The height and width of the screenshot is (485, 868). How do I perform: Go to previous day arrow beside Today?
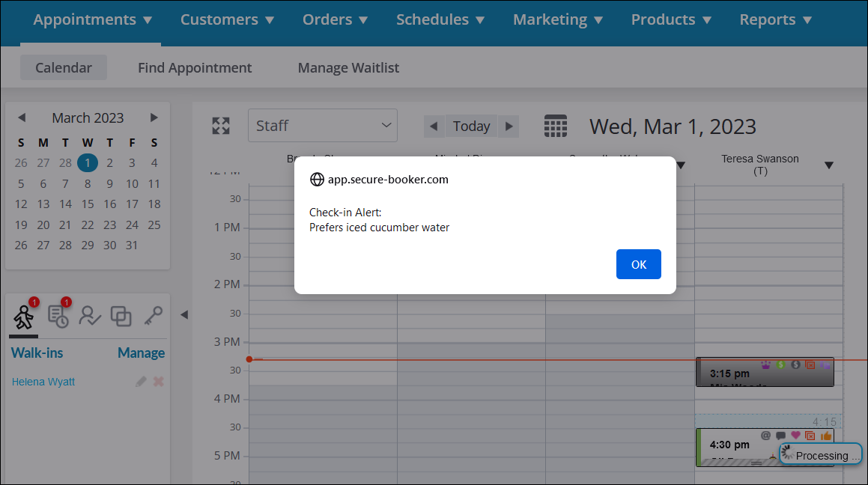tap(434, 126)
